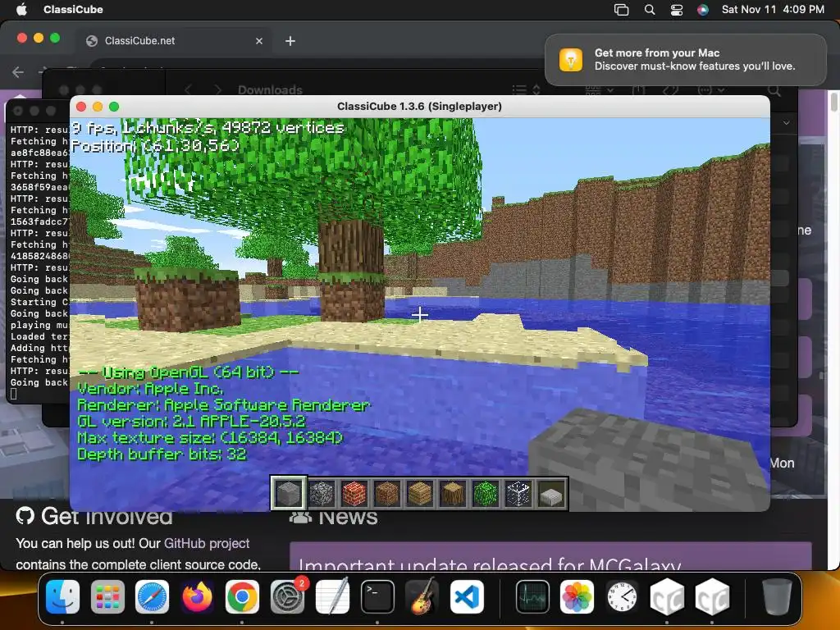Open a new browser tab
Image resolution: width=840 pixels, height=630 pixels.
[x=290, y=41]
